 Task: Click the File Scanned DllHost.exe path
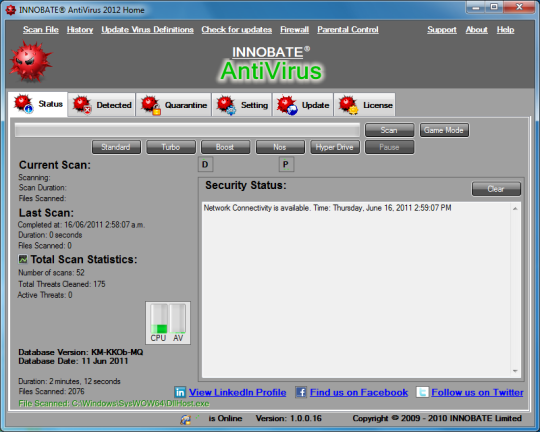114,403
